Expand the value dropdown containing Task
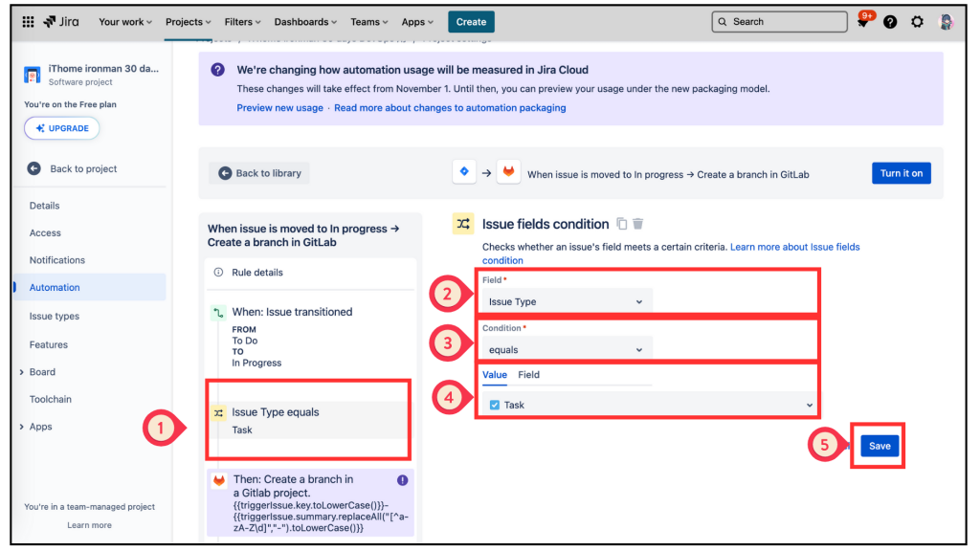The width and height of the screenshot is (980, 551). [650, 405]
